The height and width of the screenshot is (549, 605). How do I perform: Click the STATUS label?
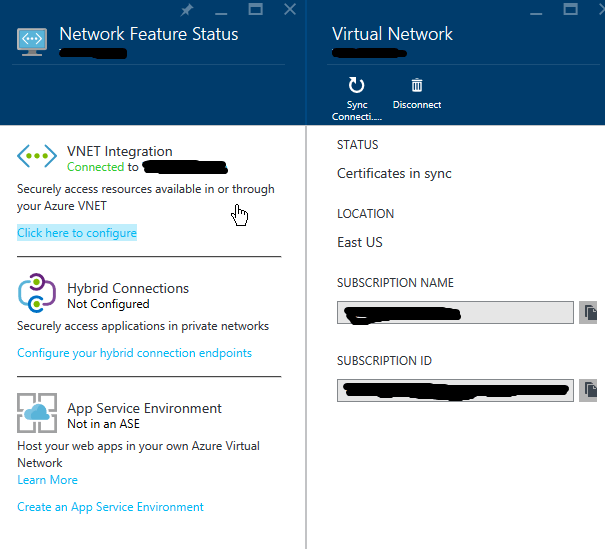(358, 145)
